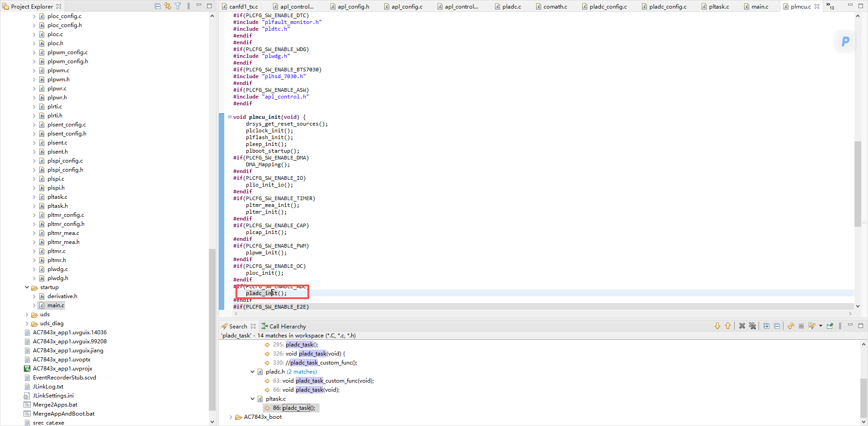868x426 pixels.
Task: Open Project Explorer filter funnel icon
Action: pyautogui.click(x=178, y=6)
